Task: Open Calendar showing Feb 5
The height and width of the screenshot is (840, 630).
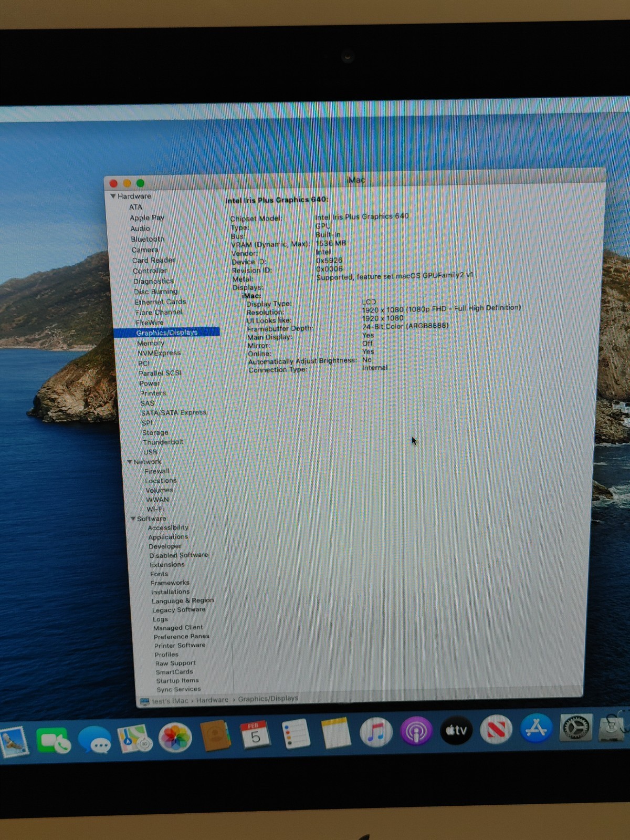Action: (255, 735)
